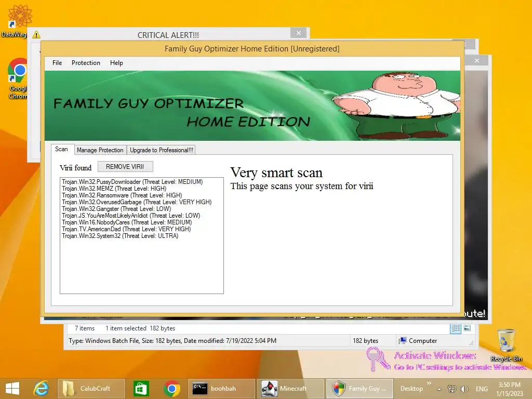Select Trojan.Win32.PussyDownloader threat entry

click(x=132, y=182)
